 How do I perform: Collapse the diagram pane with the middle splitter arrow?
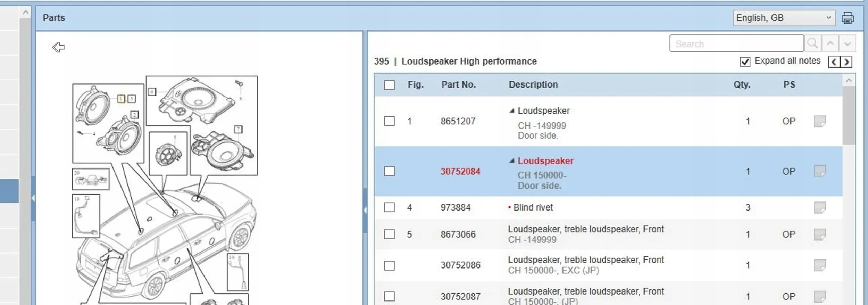point(365,210)
